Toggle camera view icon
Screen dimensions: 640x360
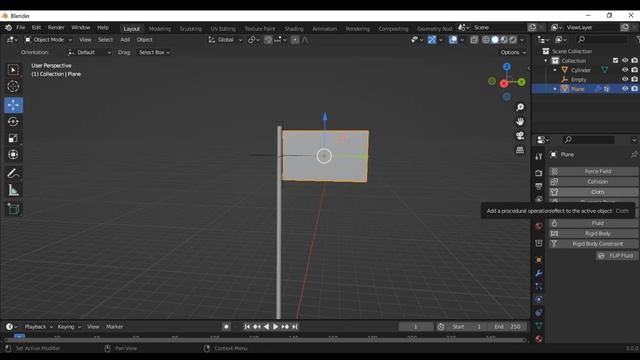pyautogui.click(x=520, y=136)
